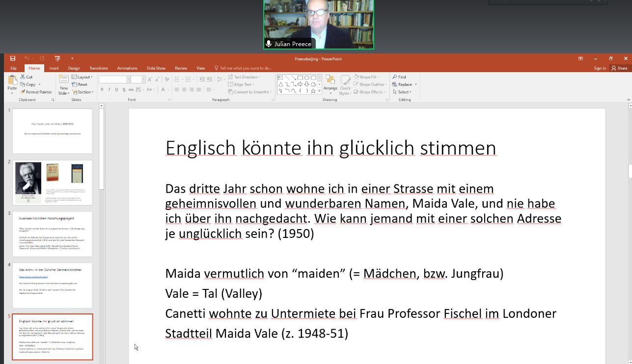Open the File menu
632x364 pixels.
click(x=13, y=68)
